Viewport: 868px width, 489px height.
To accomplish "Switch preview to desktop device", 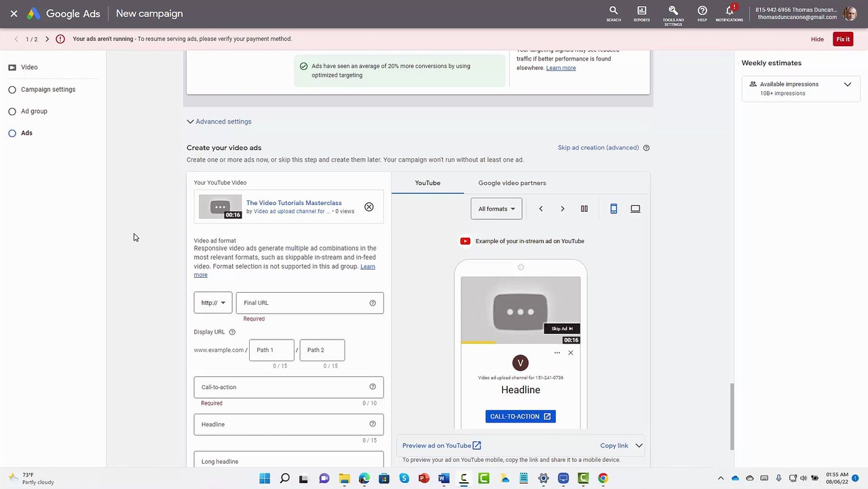I will [x=635, y=209].
